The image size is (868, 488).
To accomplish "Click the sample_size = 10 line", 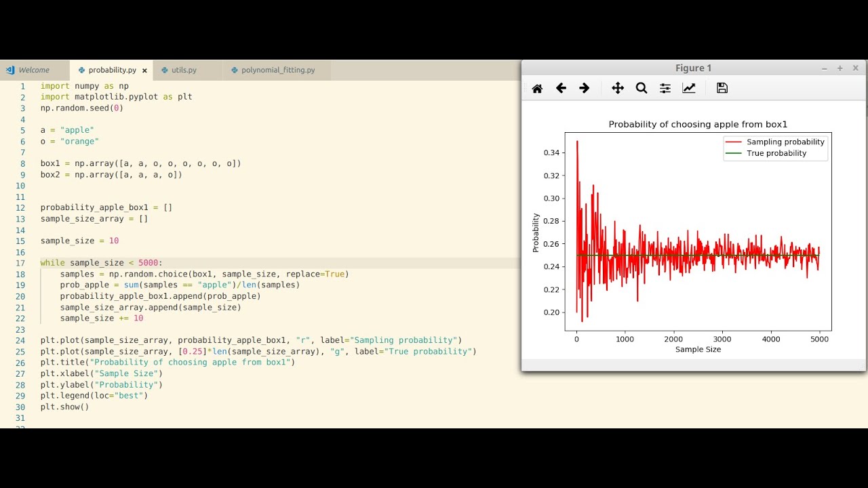I will [x=79, y=241].
